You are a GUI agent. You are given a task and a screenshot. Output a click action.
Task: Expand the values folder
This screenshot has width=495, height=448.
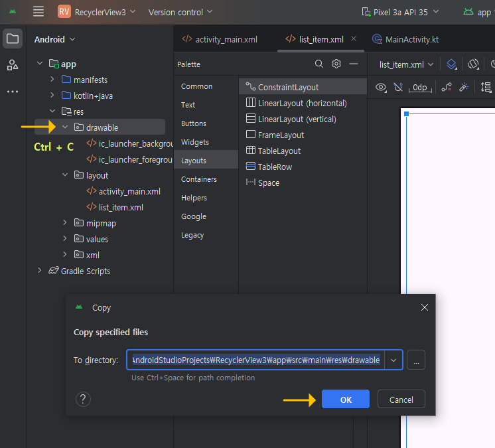pos(65,238)
